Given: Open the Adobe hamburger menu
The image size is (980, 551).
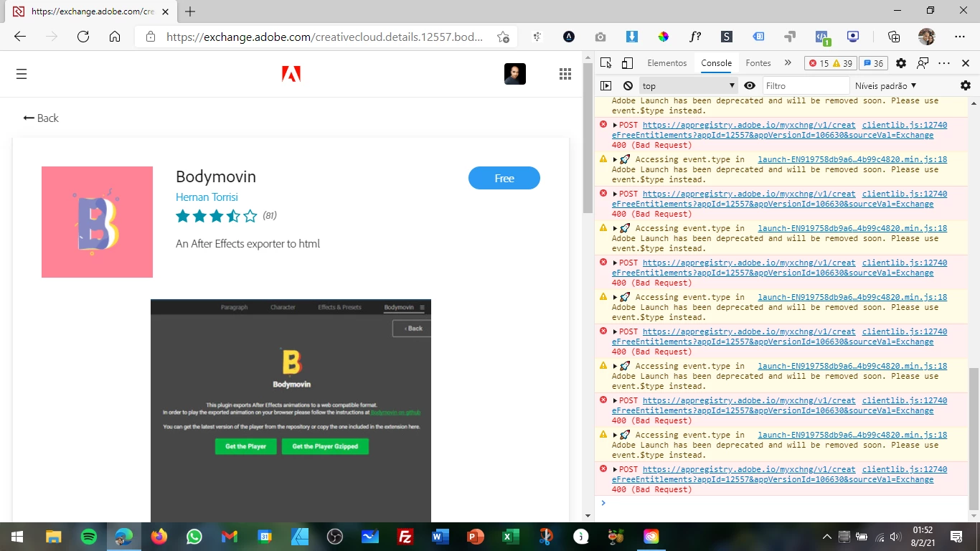Looking at the screenshot, I should click(22, 74).
